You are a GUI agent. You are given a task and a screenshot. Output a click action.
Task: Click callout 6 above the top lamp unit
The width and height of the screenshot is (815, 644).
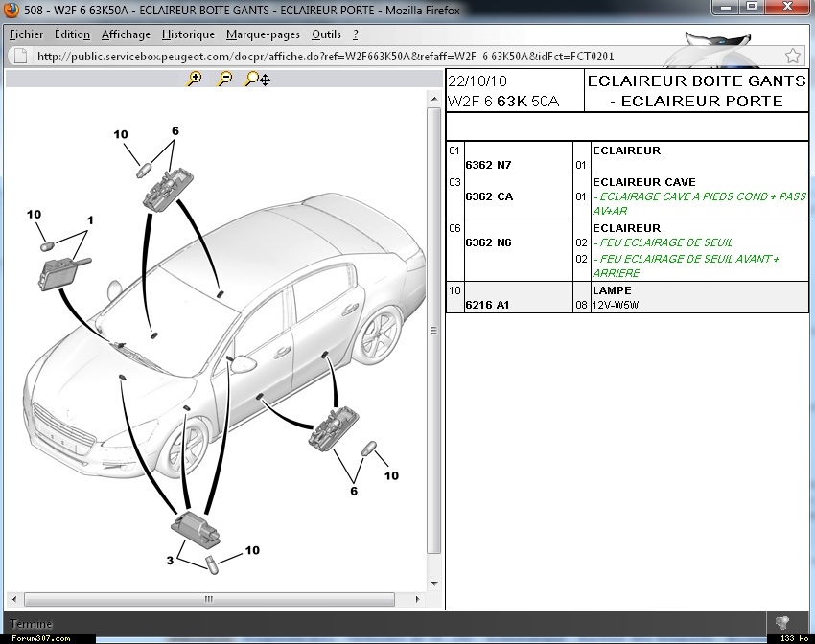175,131
